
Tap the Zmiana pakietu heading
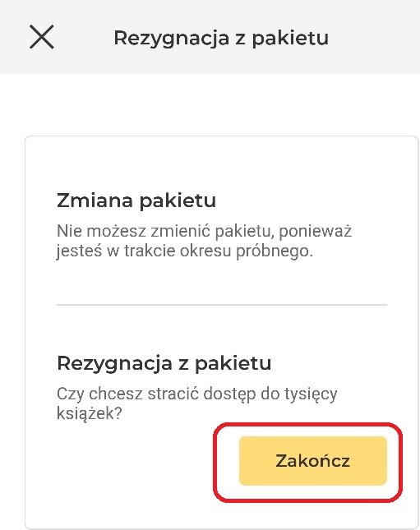click(136, 200)
